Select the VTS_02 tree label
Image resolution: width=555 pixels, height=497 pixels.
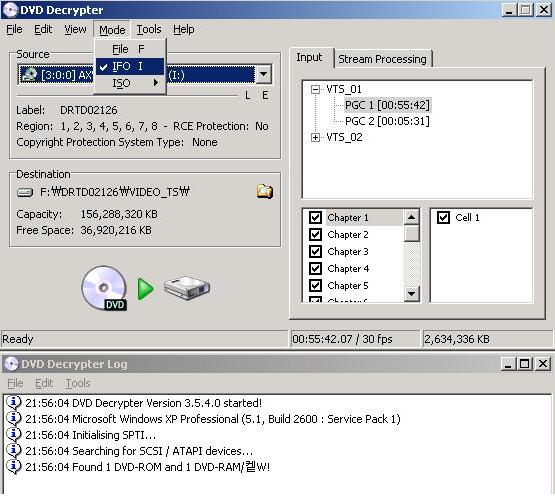pyautogui.click(x=344, y=137)
